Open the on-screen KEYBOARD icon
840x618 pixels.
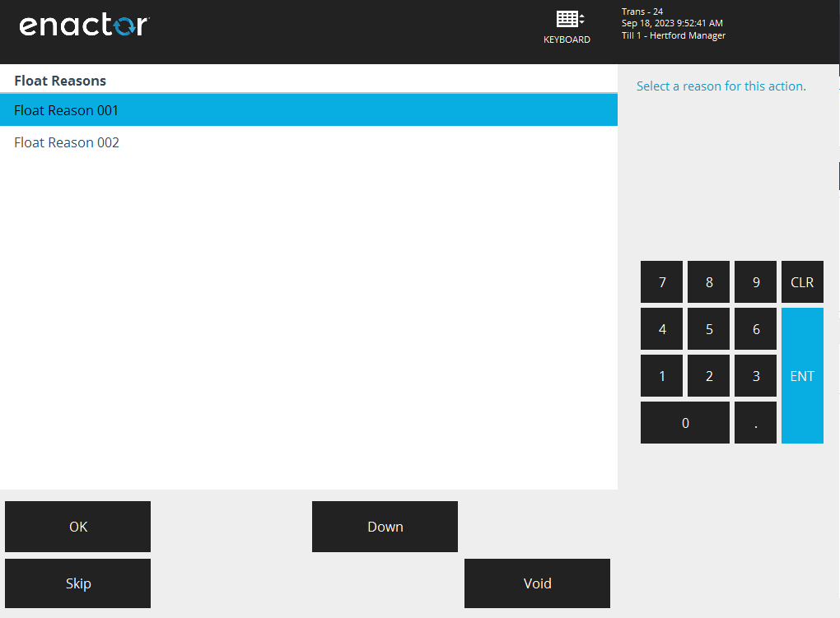[567, 27]
